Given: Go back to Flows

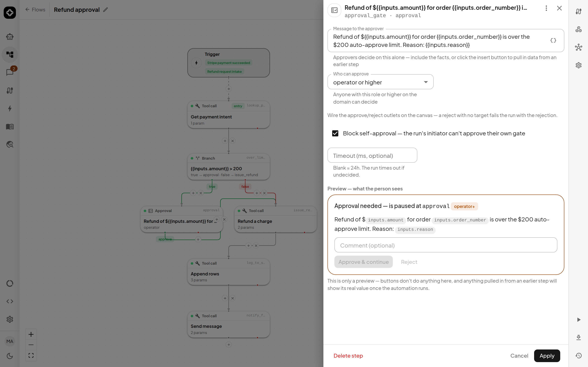Looking at the screenshot, I should pyautogui.click(x=35, y=10).
